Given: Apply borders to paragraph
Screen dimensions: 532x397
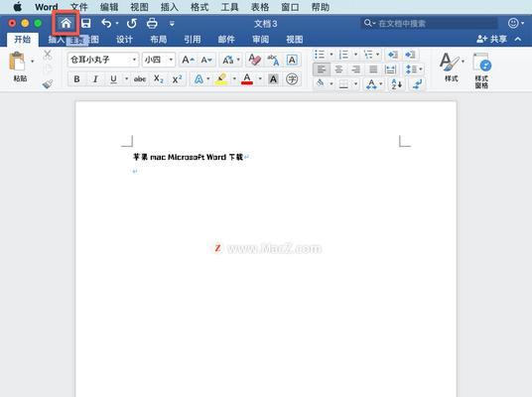Looking at the screenshot, I should [343, 83].
